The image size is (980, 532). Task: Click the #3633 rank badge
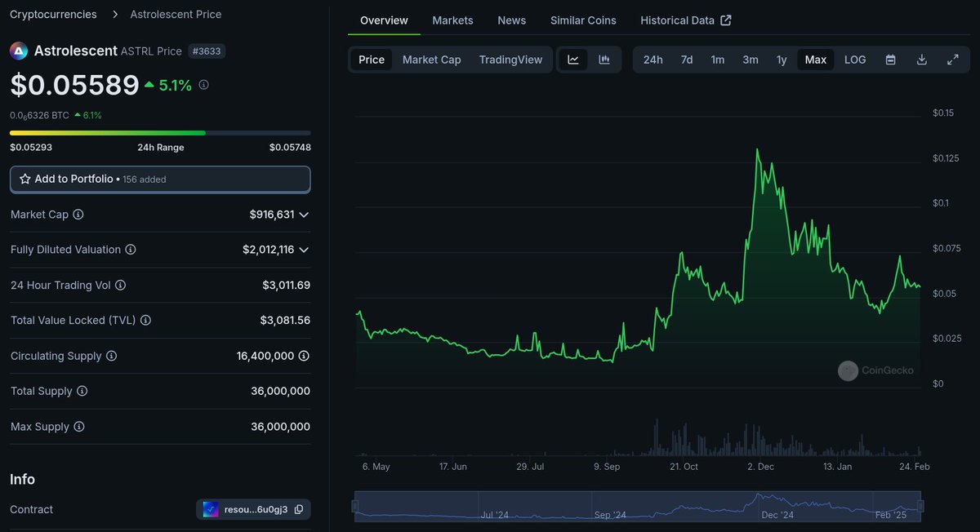pos(207,51)
